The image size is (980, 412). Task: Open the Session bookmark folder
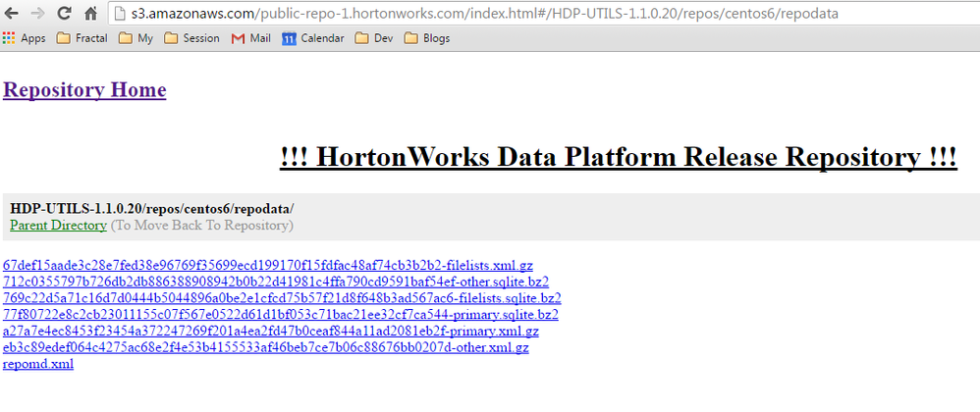point(191,38)
